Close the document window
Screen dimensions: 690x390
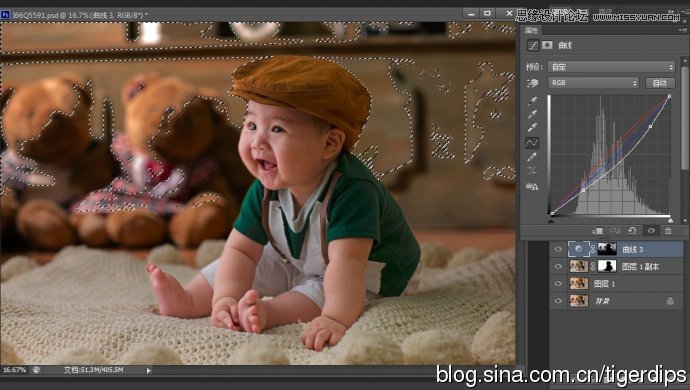(x=509, y=14)
